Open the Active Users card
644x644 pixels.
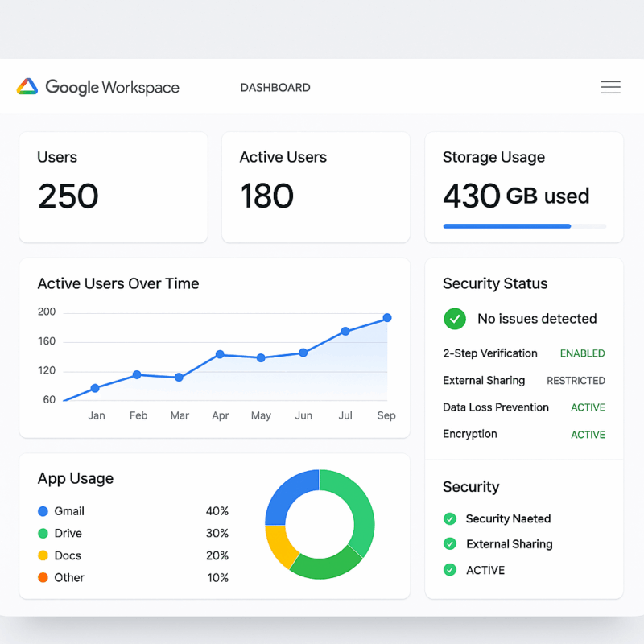[316, 187]
